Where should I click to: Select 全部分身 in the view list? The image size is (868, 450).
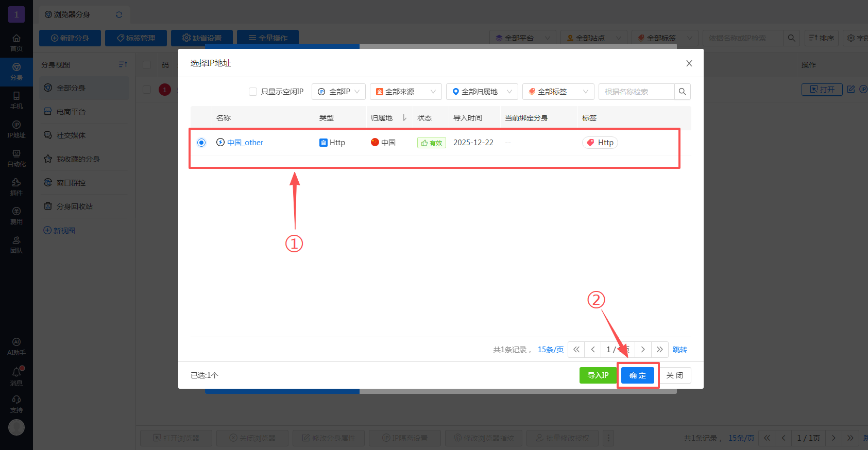coord(84,88)
